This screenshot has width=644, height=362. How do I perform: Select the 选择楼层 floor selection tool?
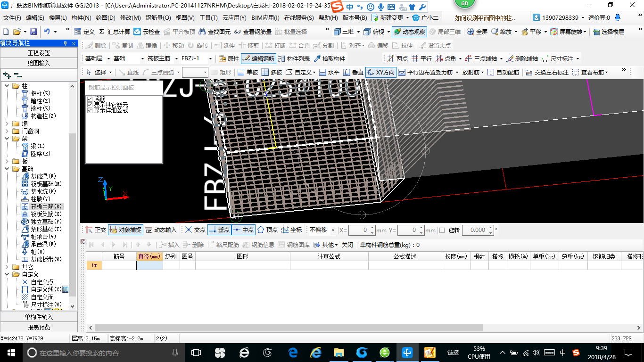608,32
